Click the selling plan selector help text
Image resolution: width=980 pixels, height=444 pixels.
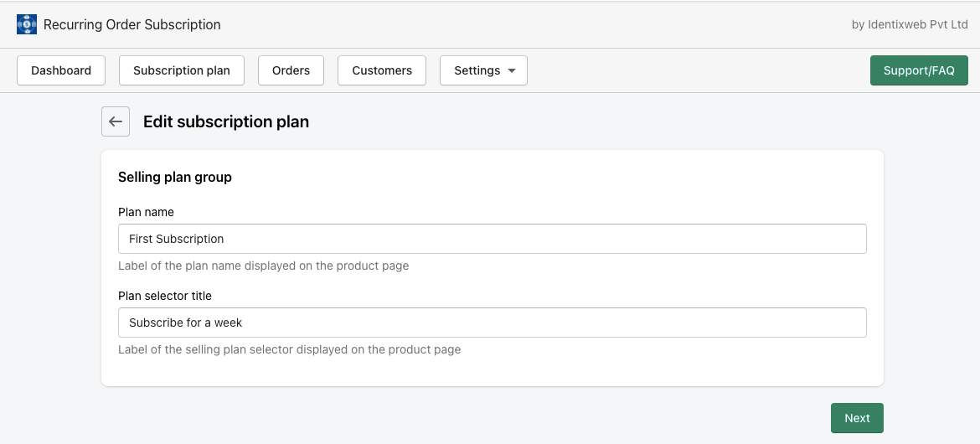(289, 349)
